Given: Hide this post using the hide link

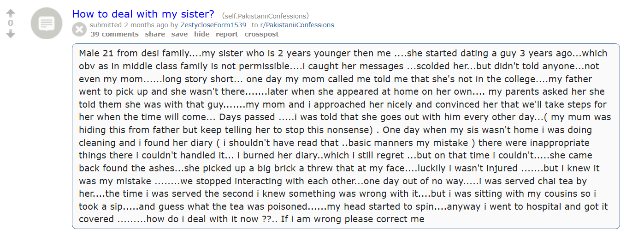Looking at the screenshot, I should [x=201, y=34].
